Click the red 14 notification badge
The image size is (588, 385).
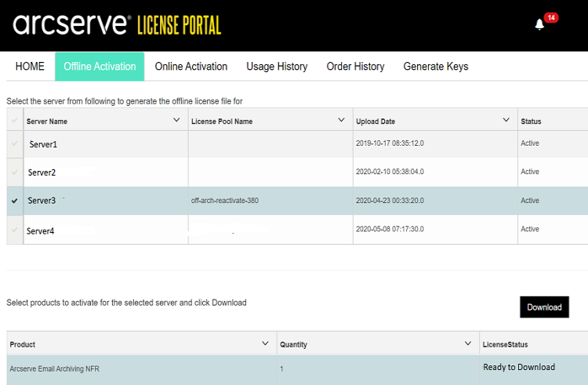[551, 17]
